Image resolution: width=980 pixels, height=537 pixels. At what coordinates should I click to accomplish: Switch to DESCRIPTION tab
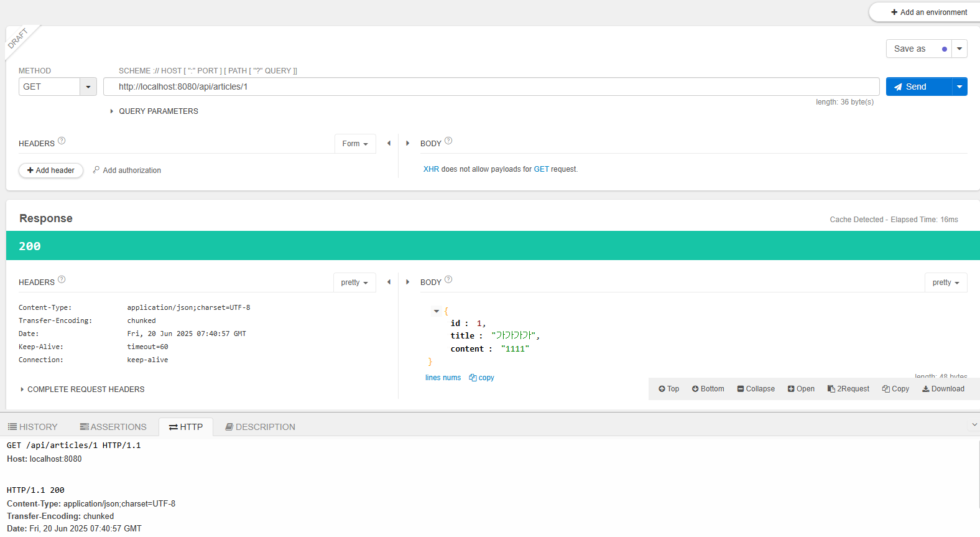(260, 427)
